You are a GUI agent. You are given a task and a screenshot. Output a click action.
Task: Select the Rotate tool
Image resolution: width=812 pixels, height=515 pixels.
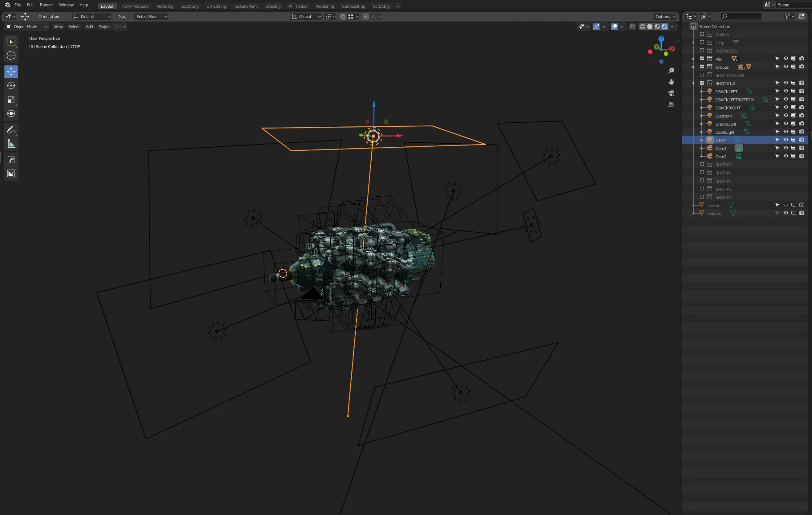[11, 85]
